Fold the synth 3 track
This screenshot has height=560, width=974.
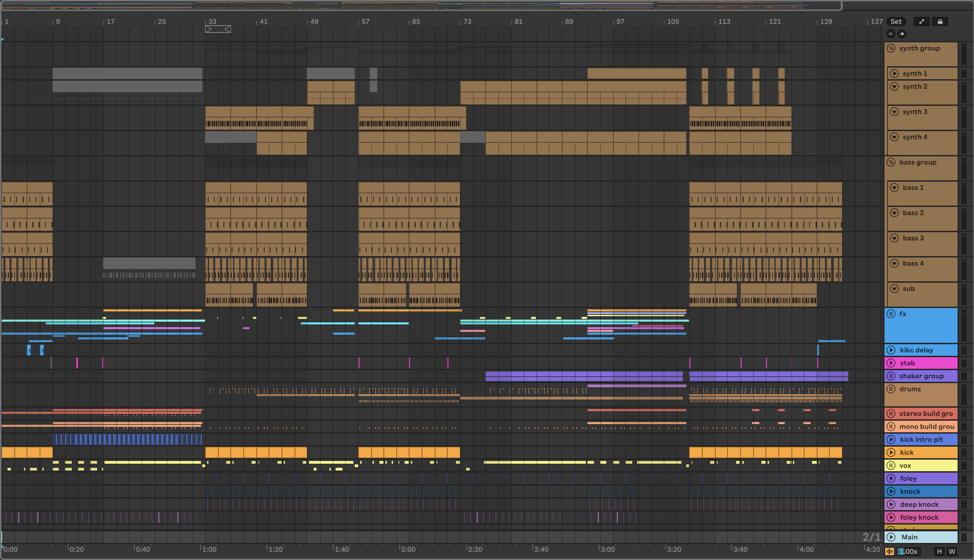(894, 112)
